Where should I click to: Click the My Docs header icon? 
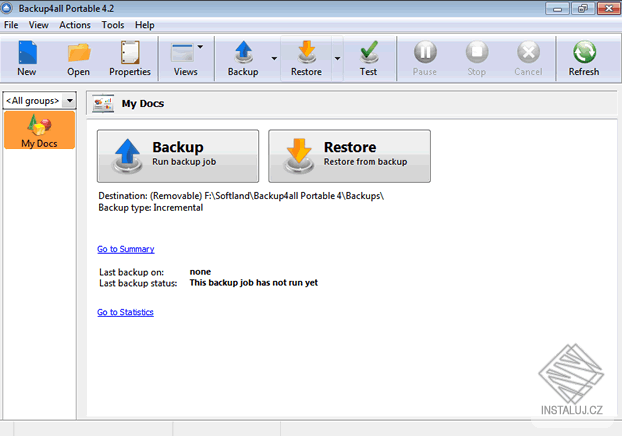tap(103, 104)
